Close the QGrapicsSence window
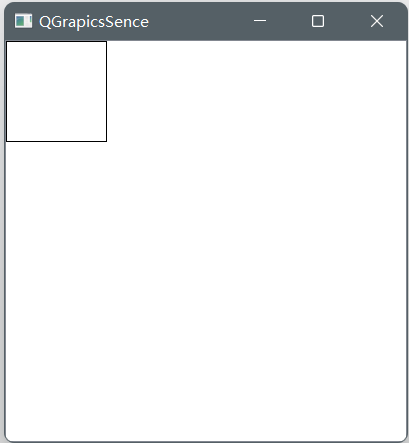Screen dimensions: 409x443 click(x=377, y=21)
